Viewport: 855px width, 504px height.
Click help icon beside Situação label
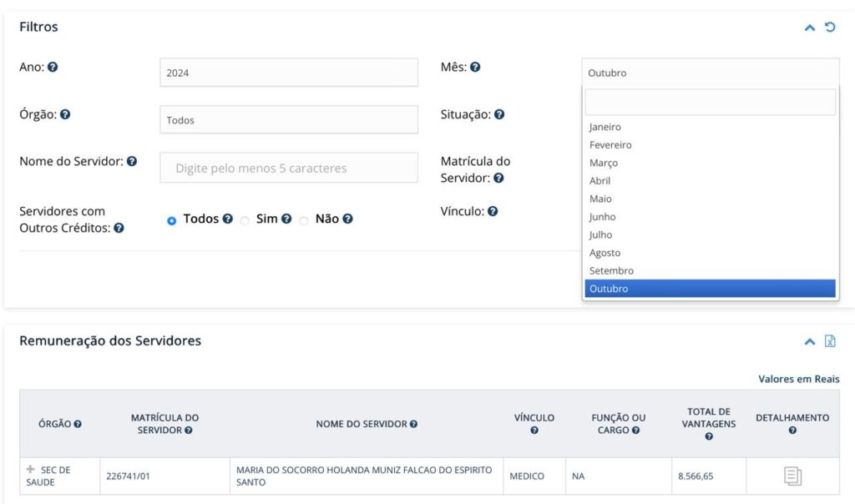pos(498,114)
